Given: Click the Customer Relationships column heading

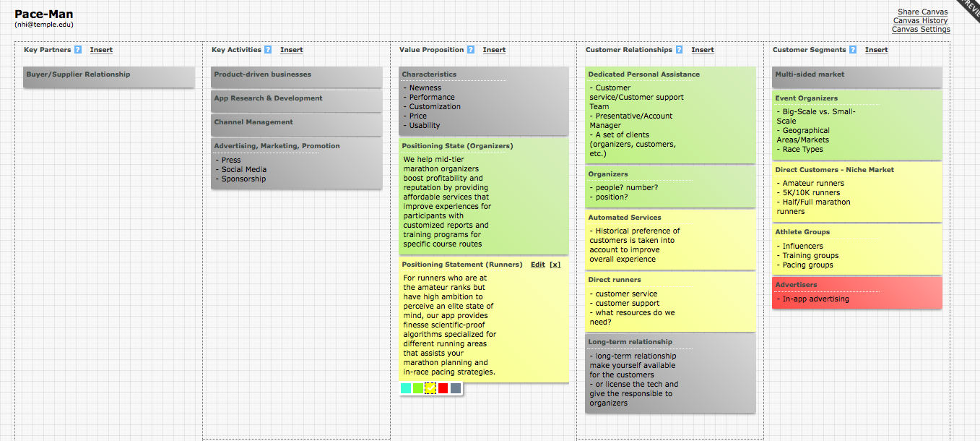Looking at the screenshot, I should click(x=629, y=50).
